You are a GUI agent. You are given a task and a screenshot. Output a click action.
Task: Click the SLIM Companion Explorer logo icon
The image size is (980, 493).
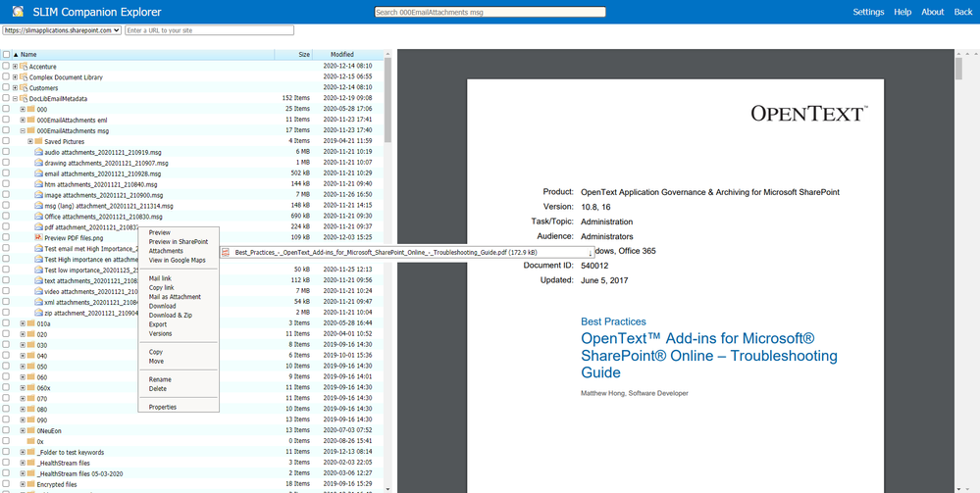pos(19,11)
